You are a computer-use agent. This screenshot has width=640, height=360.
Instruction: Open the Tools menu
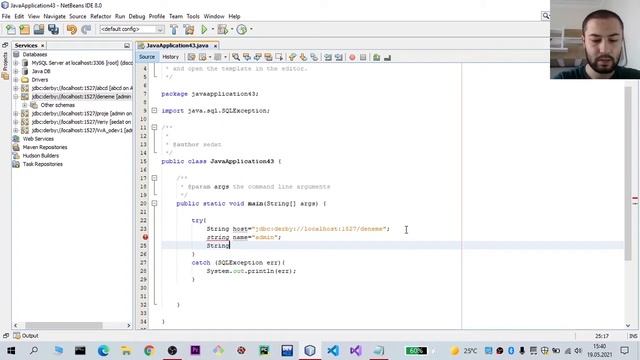pos(193,16)
